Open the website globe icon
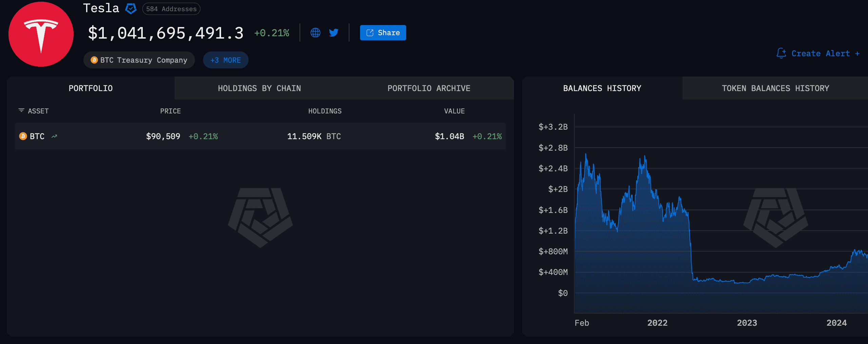This screenshot has width=868, height=344. [315, 33]
